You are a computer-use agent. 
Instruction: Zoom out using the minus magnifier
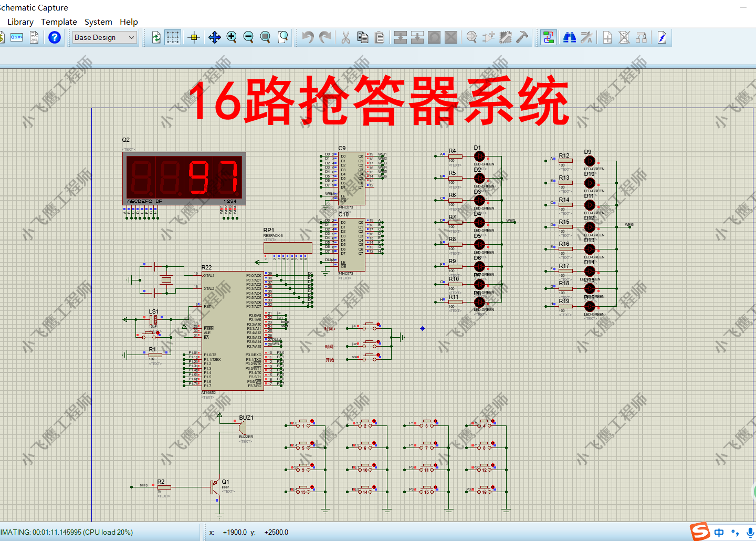click(x=248, y=37)
